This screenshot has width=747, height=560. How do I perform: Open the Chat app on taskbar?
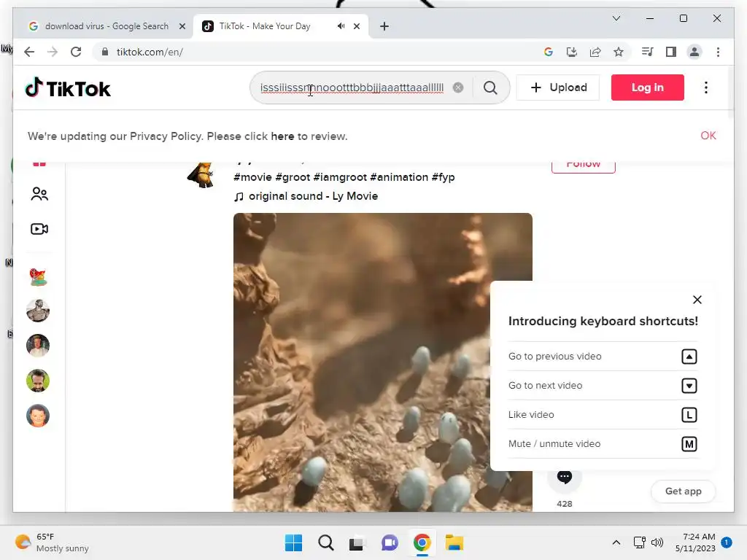pos(390,542)
